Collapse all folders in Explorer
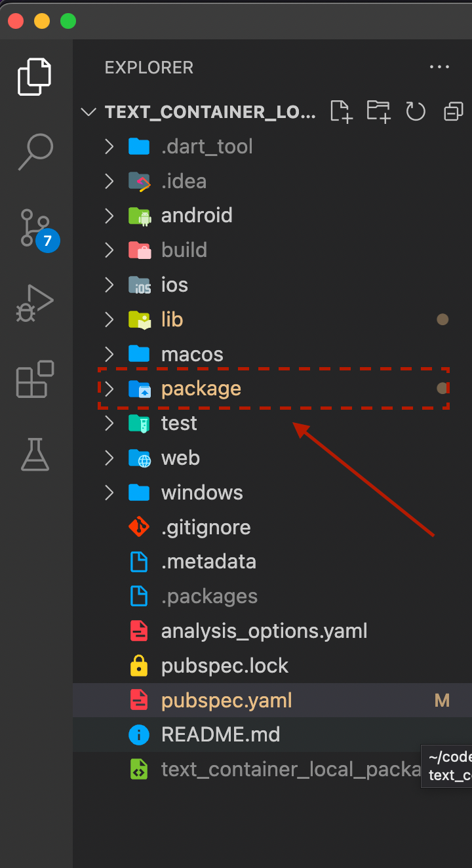 pos(453,112)
